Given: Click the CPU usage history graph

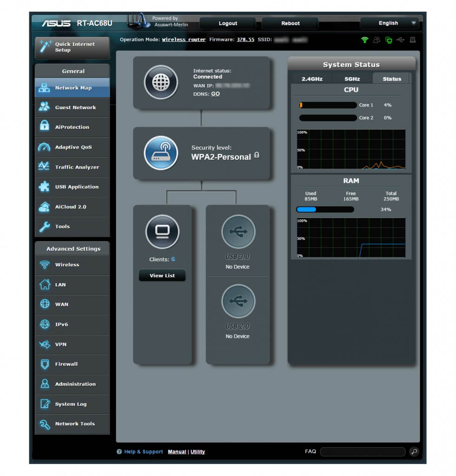Looking at the screenshot, I should [351, 149].
